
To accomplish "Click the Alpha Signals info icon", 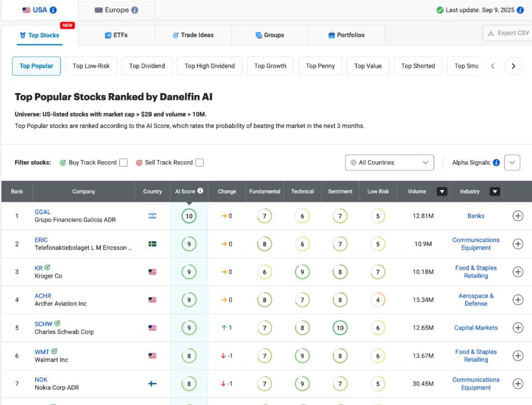I will 496,163.
